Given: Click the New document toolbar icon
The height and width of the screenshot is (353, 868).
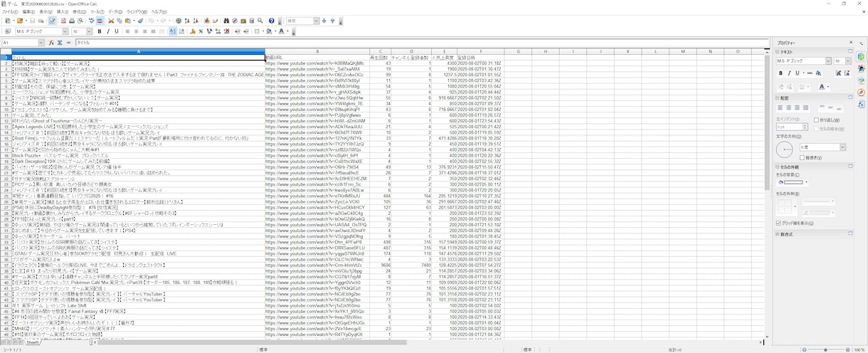Looking at the screenshot, I should point(8,21).
